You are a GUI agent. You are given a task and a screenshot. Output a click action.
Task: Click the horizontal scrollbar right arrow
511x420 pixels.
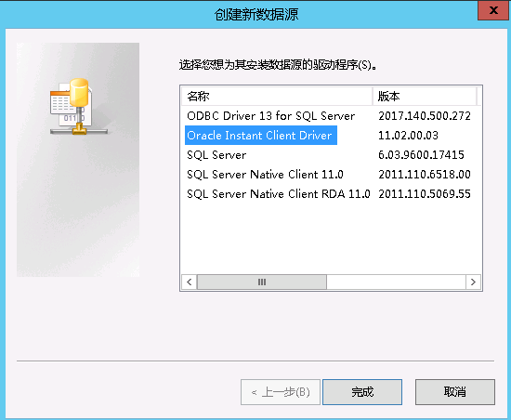[473, 282]
